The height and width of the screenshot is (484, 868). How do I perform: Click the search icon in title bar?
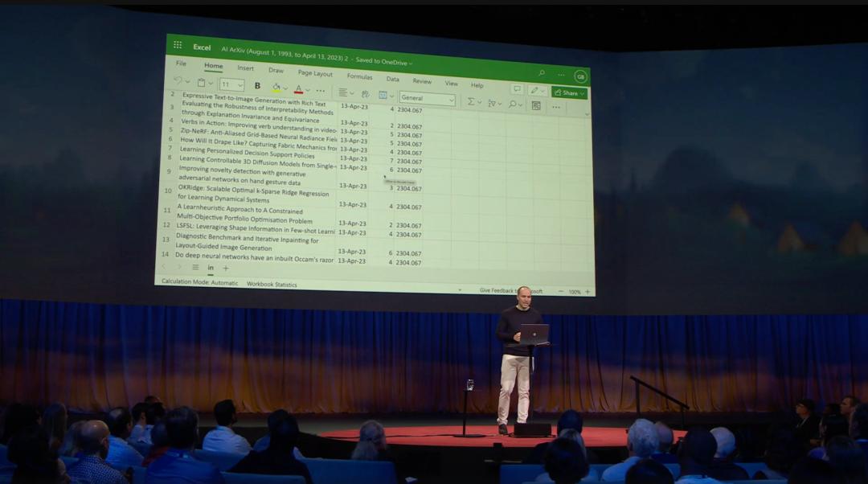coord(542,72)
